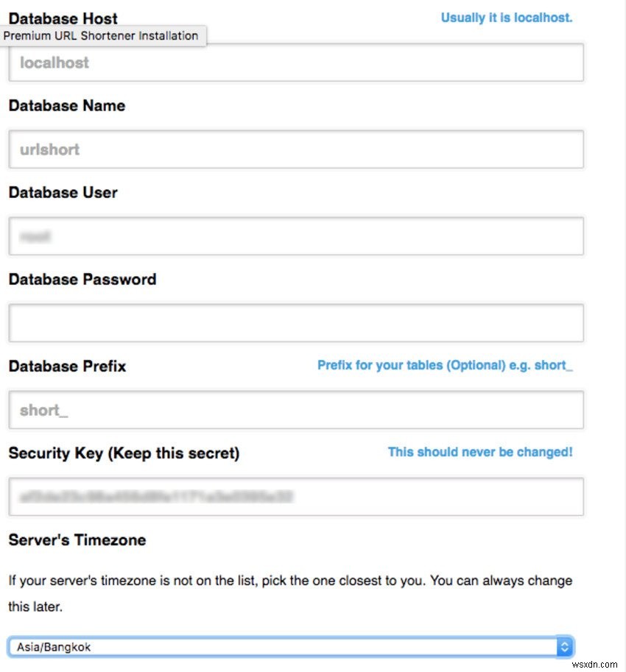This screenshot has width=626, height=672.
Task: Click the timezone select arrow stepper
Action: click(x=565, y=647)
